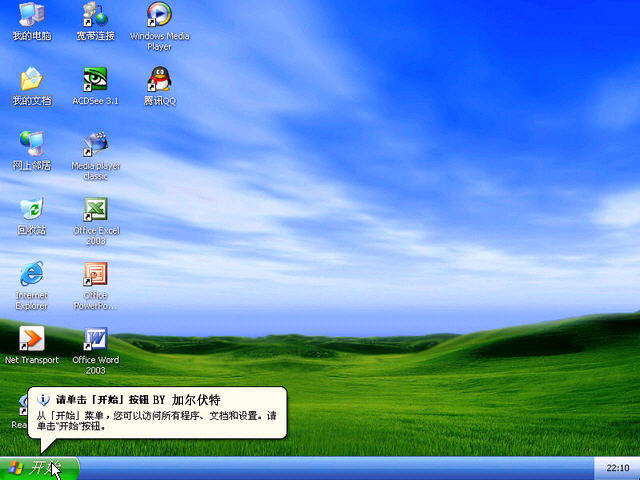The height and width of the screenshot is (480, 640).
Task: Click the 开始 Start button
Action: 40,469
